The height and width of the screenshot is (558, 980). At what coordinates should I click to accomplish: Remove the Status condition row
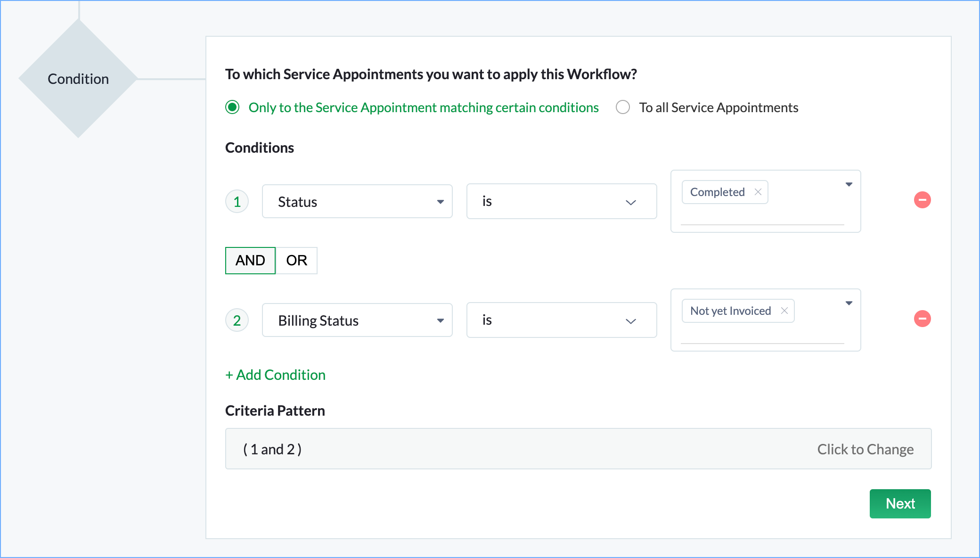tap(922, 200)
